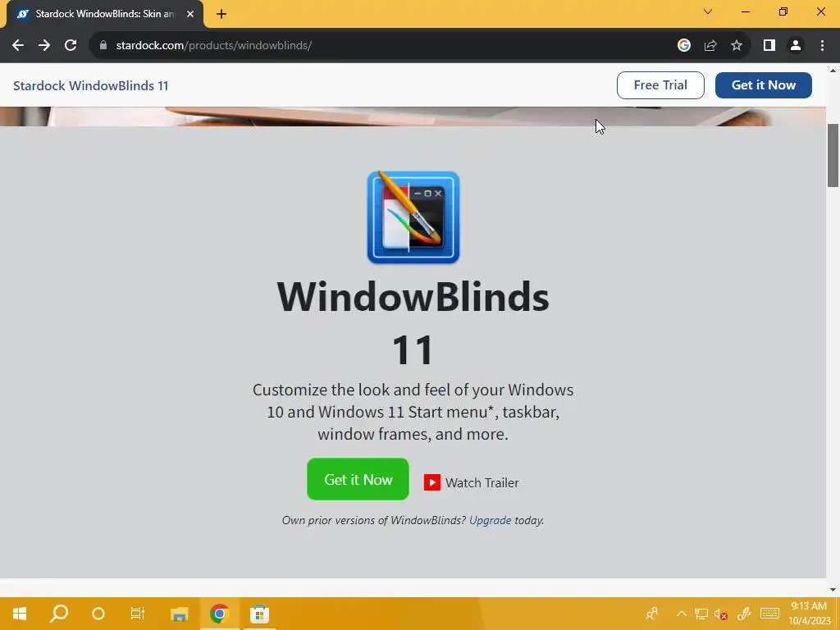The width and height of the screenshot is (840, 630).
Task: Click the page vertical scrollbar thumb
Action: pyautogui.click(x=833, y=155)
